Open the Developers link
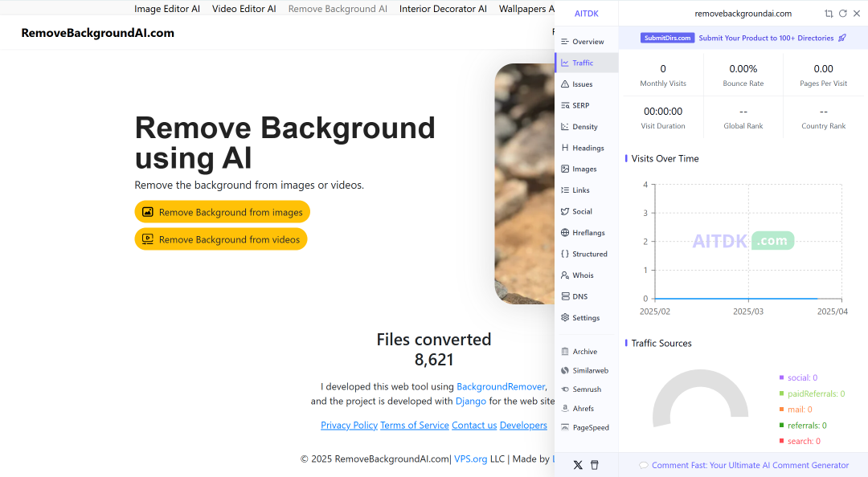 point(523,425)
